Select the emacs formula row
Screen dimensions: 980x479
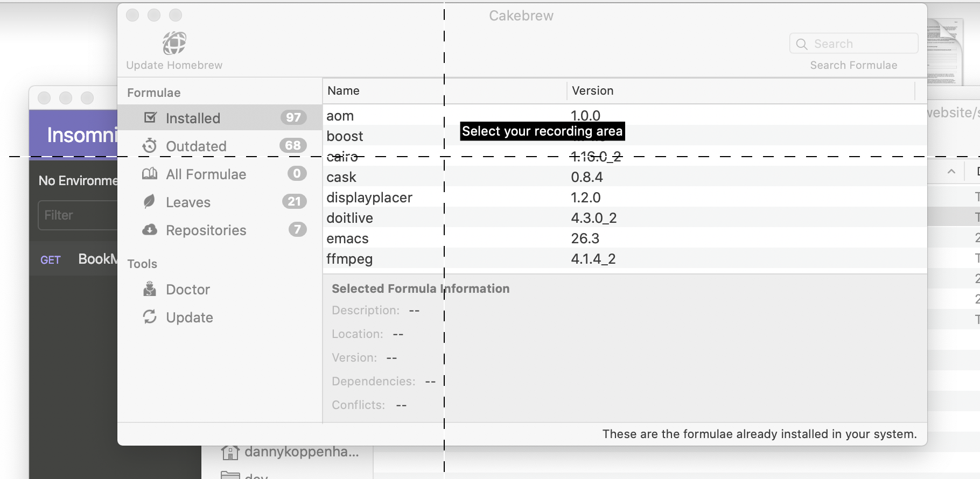pyautogui.click(x=625, y=238)
